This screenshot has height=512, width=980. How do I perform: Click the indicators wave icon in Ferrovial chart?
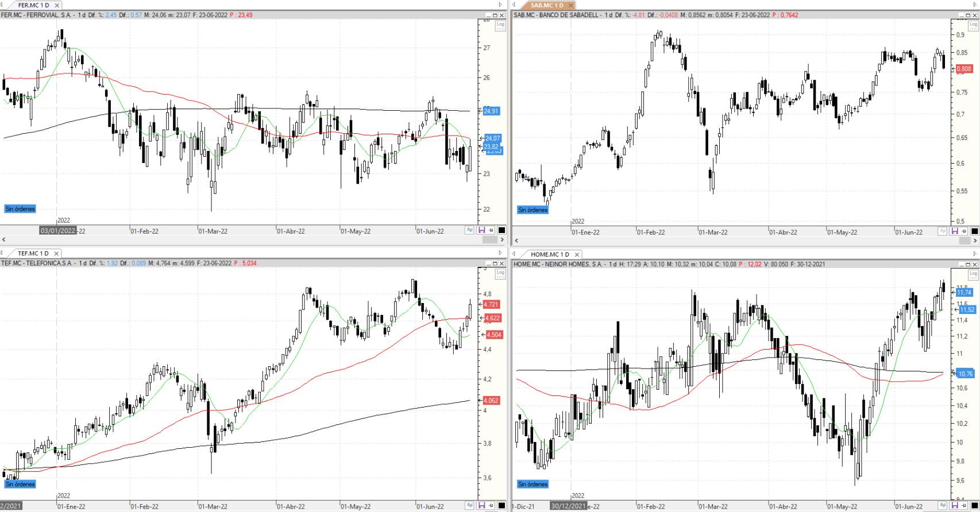click(x=470, y=231)
